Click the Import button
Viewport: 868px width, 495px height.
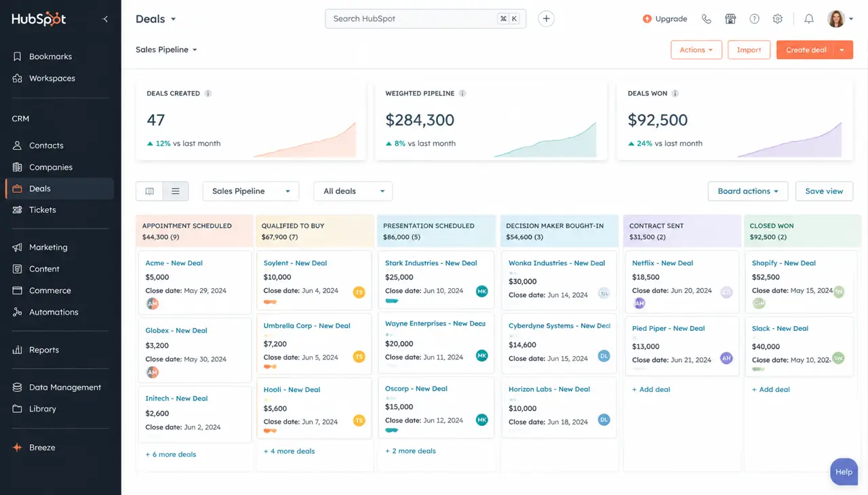(x=749, y=49)
